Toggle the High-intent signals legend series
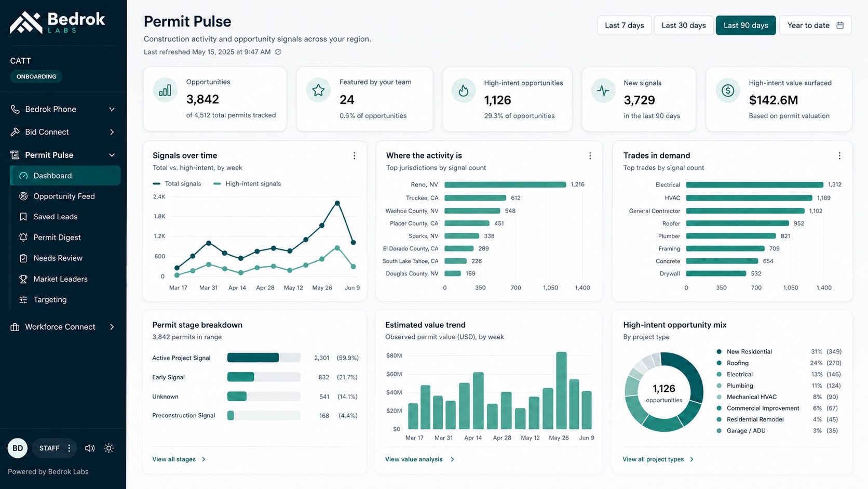Image resolution: width=868 pixels, height=489 pixels. point(247,183)
